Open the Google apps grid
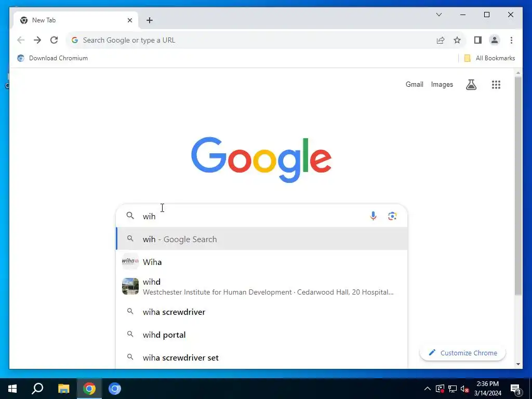Viewport: 532px width, 399px height. tap(496, 85)
